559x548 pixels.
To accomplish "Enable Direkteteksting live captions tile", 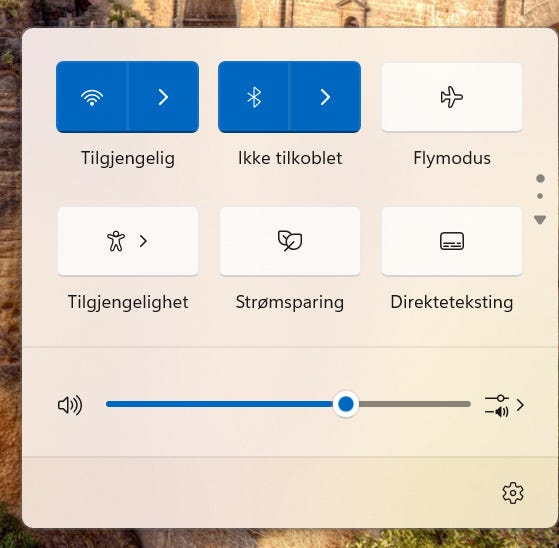I will (452, 241).
